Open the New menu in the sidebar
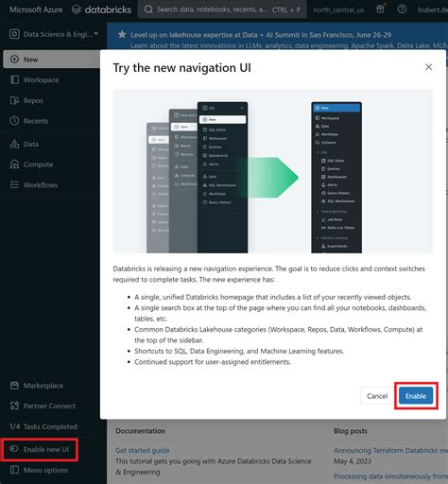This screenshot has width=448, height=484. coord(52,60)
